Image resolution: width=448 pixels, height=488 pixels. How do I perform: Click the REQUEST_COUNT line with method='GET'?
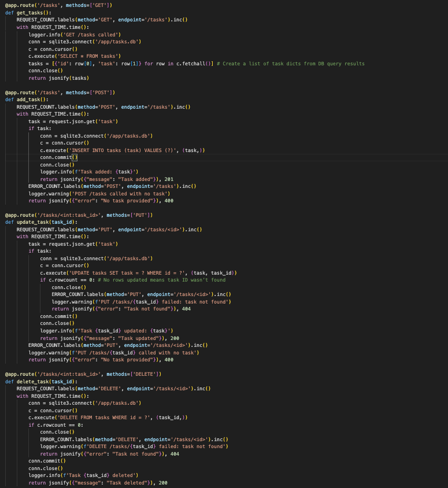click(x=102, y=20)
